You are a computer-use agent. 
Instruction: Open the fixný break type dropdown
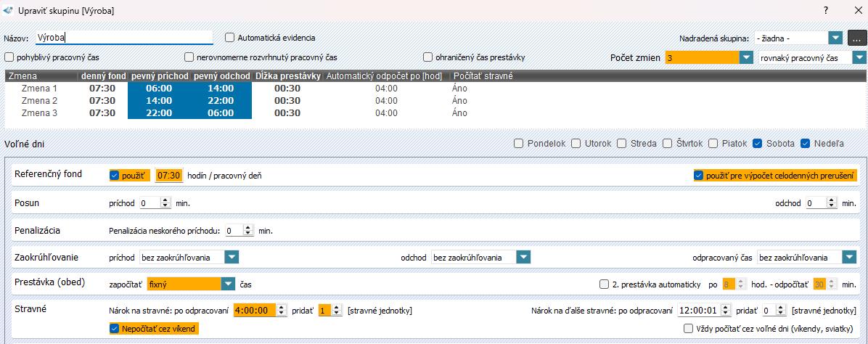pos(228,284)
